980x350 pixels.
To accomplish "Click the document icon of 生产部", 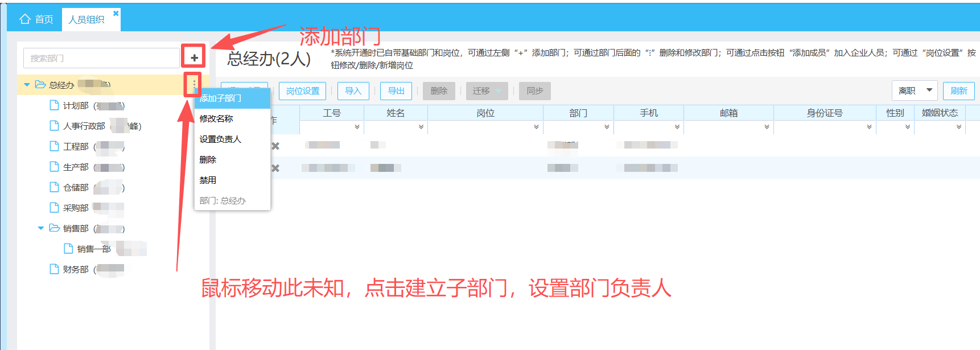I will click(x=55, y=167).
